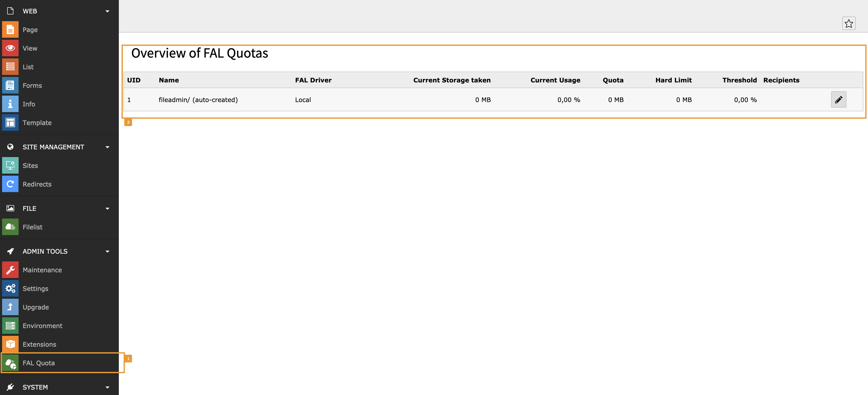Image resolution: width=868 pixels, height=395 pixels.
Task: Click the Site Management globe icon
Action: point(10,147)
